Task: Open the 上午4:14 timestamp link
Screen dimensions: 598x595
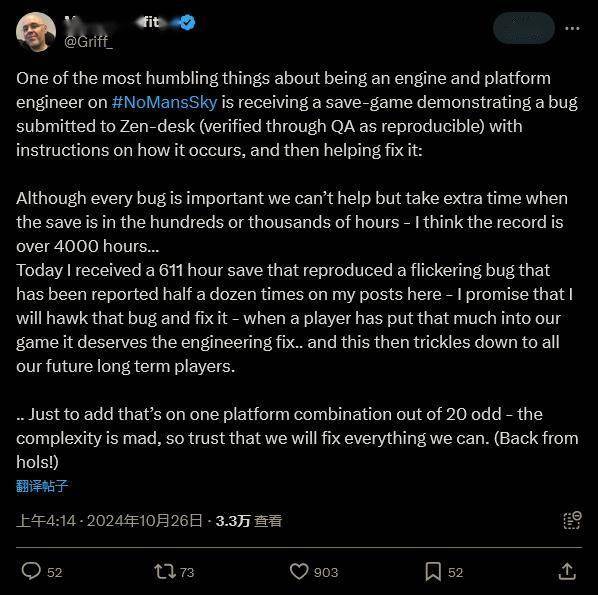Action: pos(46,521)
